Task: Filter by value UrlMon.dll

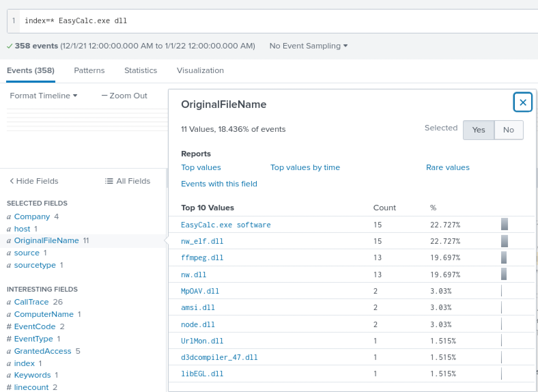Action: click(202, 341)
